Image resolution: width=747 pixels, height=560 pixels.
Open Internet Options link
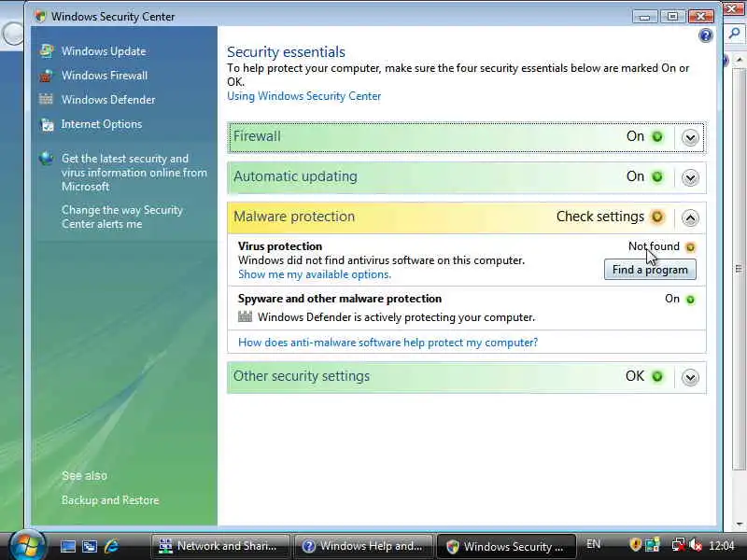coord(102,124)
